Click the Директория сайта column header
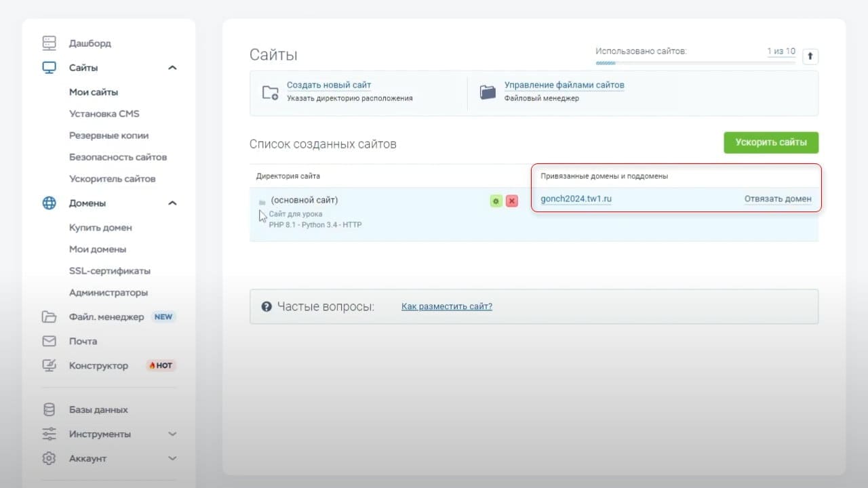The height and width of the screenshot is (488, 868). pos(288,176)
